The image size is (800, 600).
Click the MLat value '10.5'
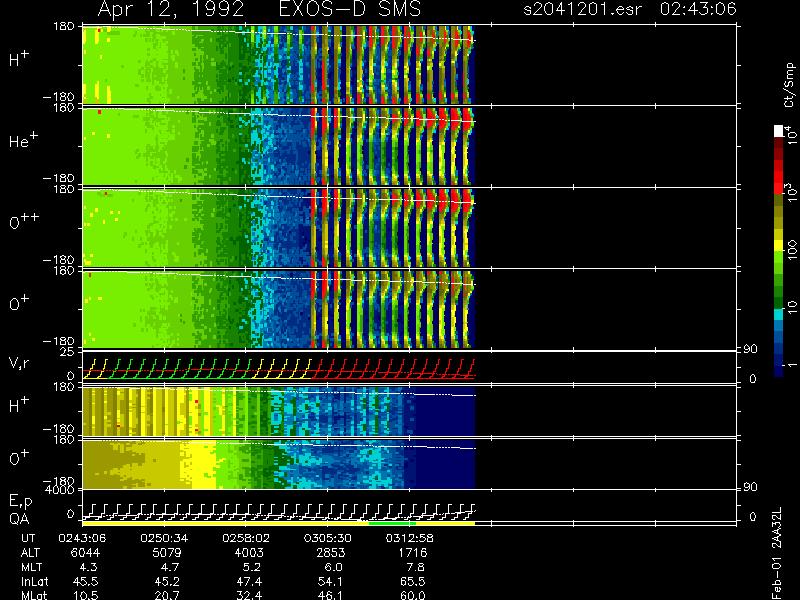click(86, 595)
